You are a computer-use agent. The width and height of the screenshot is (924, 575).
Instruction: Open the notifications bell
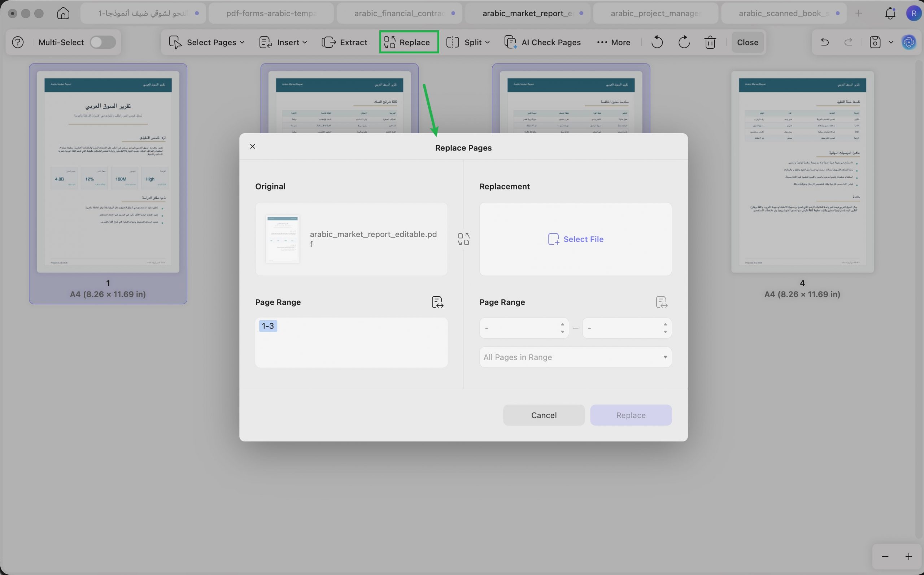[890, 13]
